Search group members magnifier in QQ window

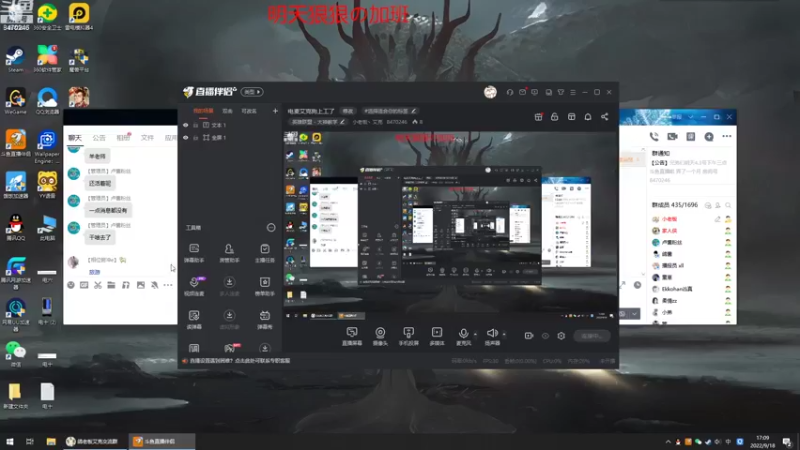[x=728, y=205]
